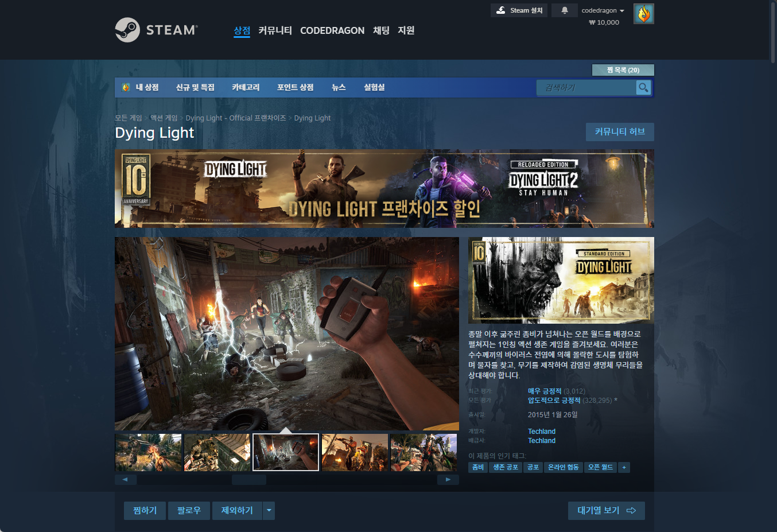This screenshot has width=777, height=532.
Task: Select the 좀비 tag
Action: point(478,467)
